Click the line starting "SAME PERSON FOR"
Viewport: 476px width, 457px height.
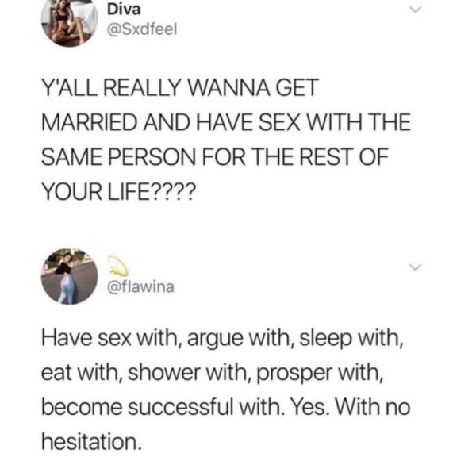[215, 157]
